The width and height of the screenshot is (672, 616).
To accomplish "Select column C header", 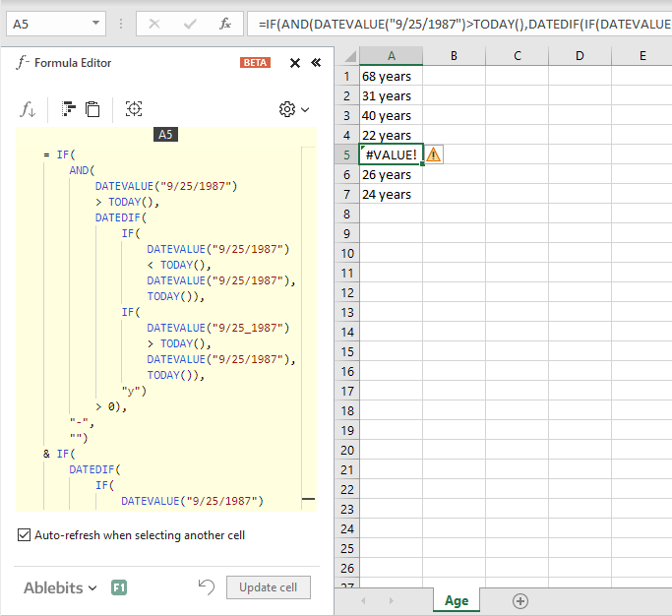I will coord(517,56).
